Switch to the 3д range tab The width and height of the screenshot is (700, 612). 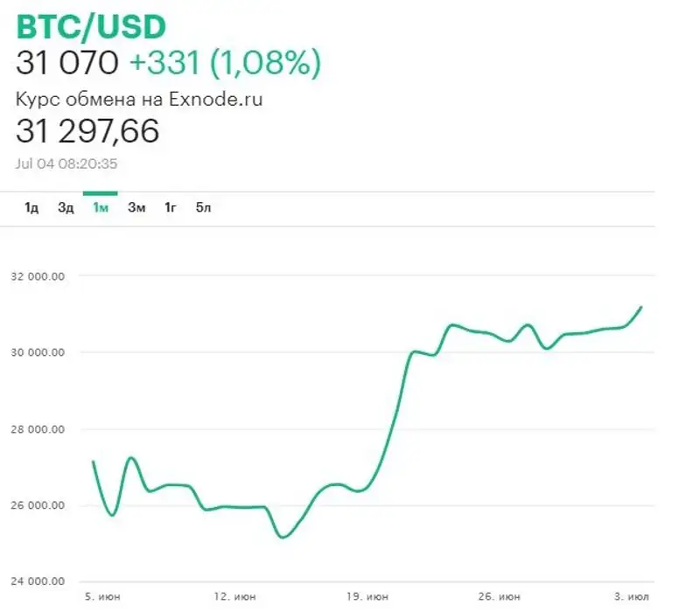pyautogui.click(x=66, y=207)
